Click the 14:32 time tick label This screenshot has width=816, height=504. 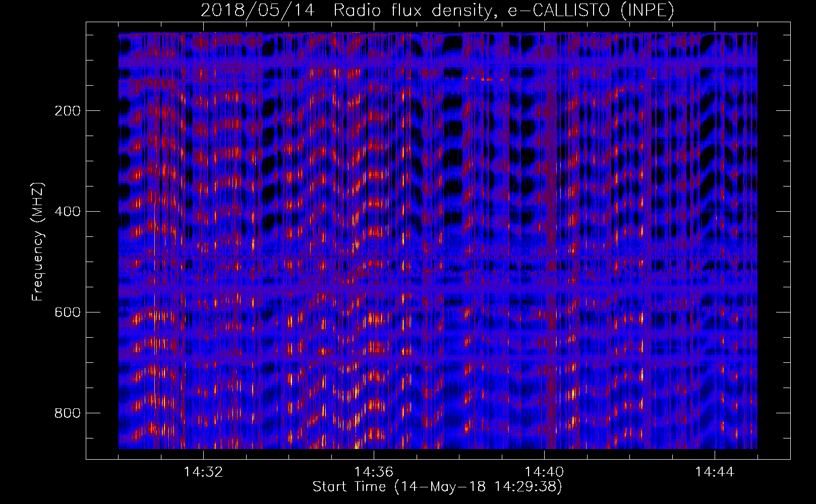[x=203, y=472]
